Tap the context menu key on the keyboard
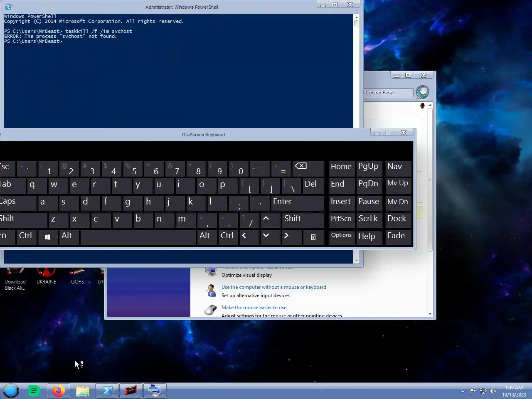 (313, 237)
